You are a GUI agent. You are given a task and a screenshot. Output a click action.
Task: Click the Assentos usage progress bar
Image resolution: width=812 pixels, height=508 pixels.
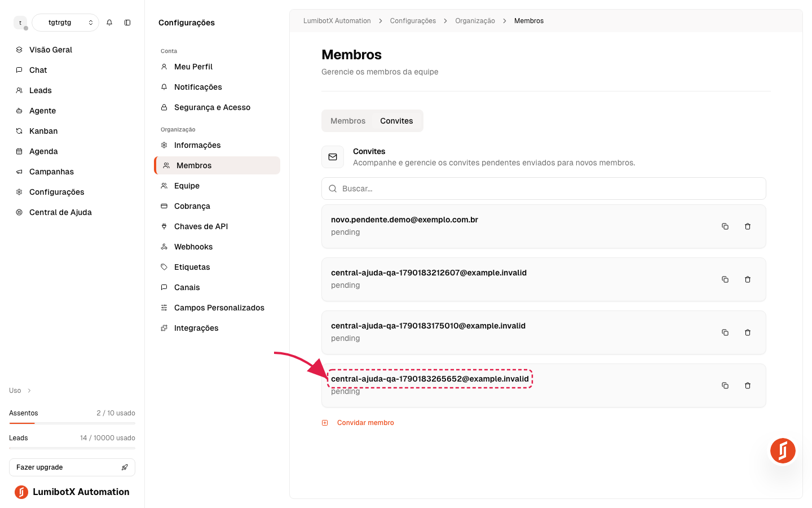(x=72, y=423)
